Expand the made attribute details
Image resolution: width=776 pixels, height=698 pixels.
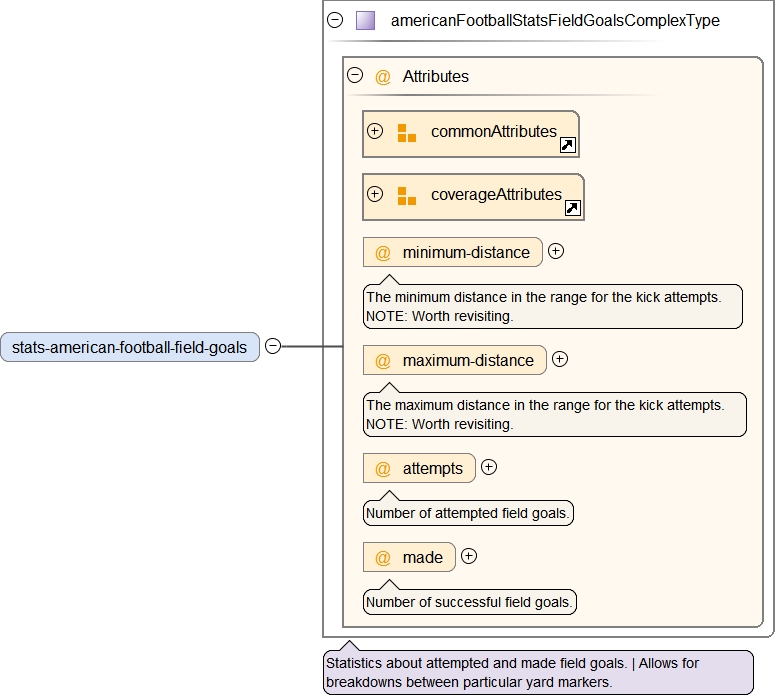[x=469, y=556]
